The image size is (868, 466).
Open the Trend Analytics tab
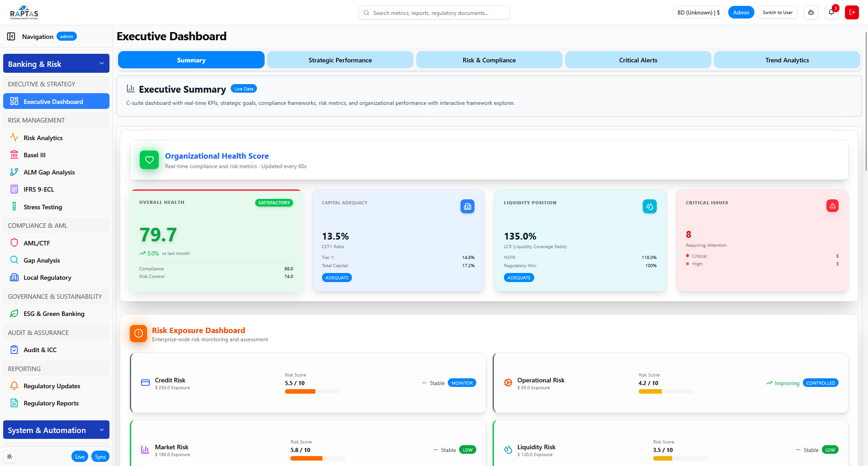[x=787, y=60]
